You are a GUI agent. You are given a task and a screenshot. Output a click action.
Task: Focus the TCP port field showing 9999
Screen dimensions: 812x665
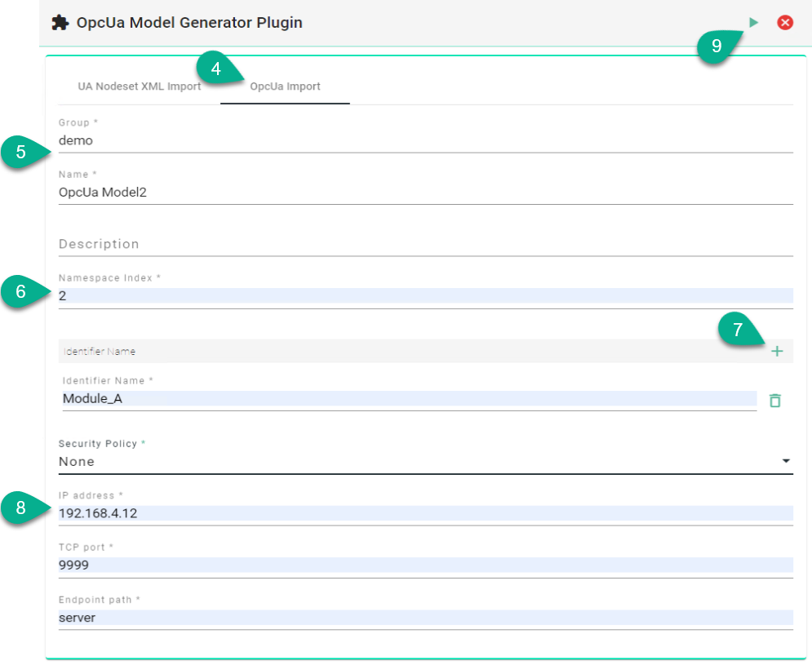coord(424,565)
